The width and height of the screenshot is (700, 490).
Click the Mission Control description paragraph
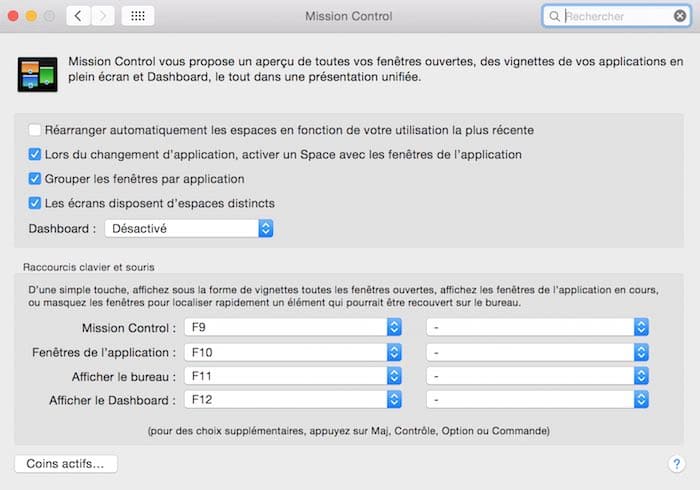(375, 69)
